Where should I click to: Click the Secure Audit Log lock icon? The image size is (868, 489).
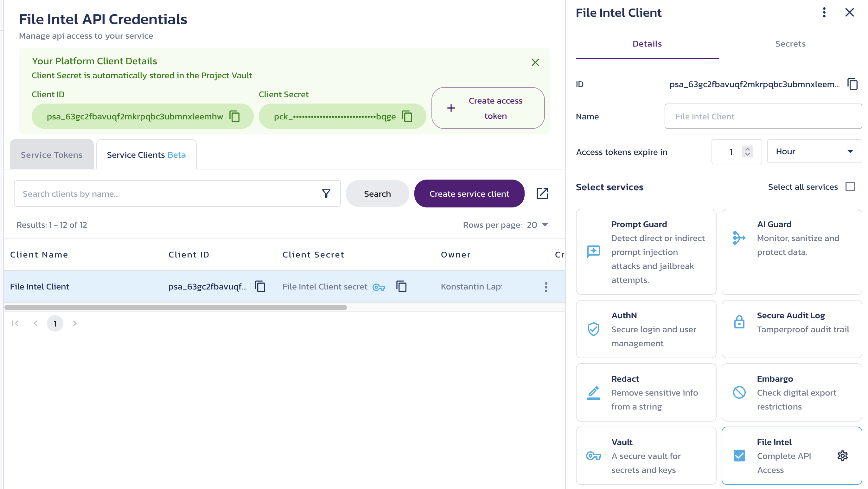(739, 322)
